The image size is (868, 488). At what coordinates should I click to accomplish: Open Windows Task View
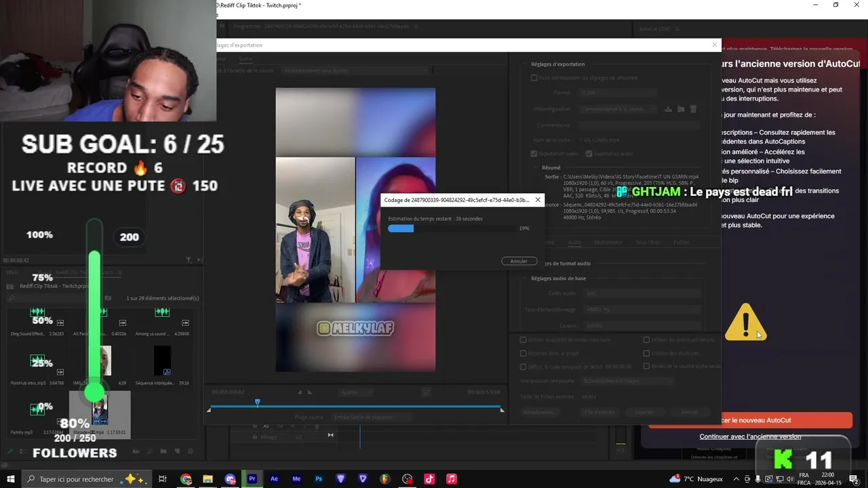(163, 479)
